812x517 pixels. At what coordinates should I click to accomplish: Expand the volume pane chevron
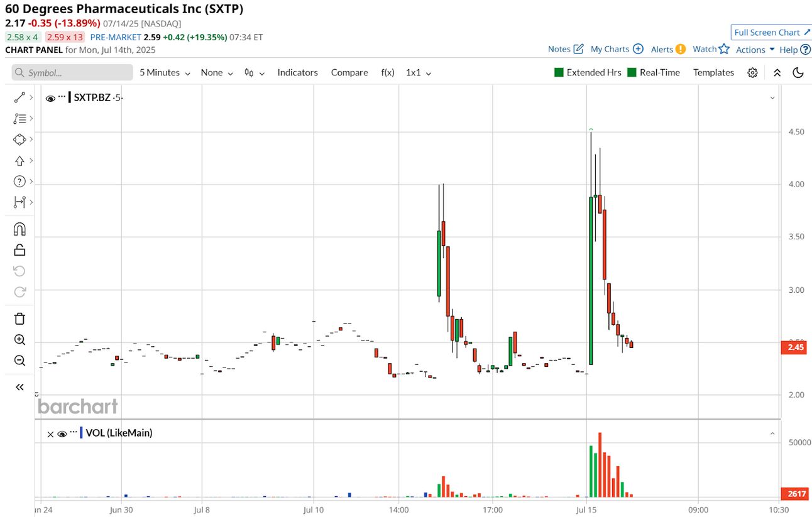[x=772, y=433]
